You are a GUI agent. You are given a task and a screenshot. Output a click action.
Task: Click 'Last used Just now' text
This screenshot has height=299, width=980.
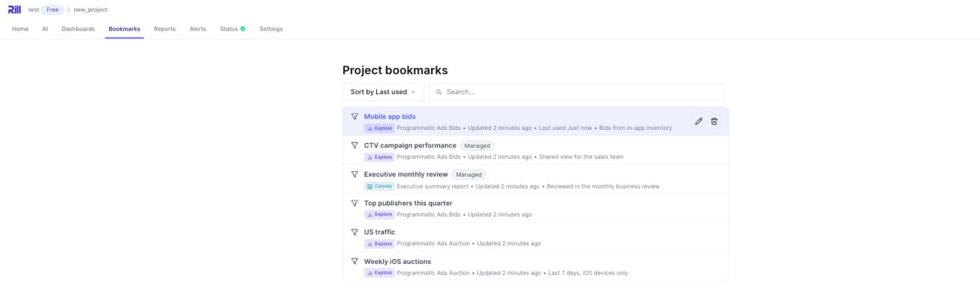click(565, 128)
